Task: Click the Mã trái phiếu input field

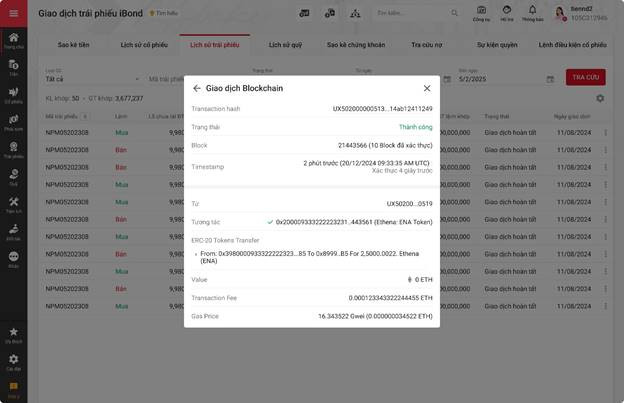Action: (166, 79)
